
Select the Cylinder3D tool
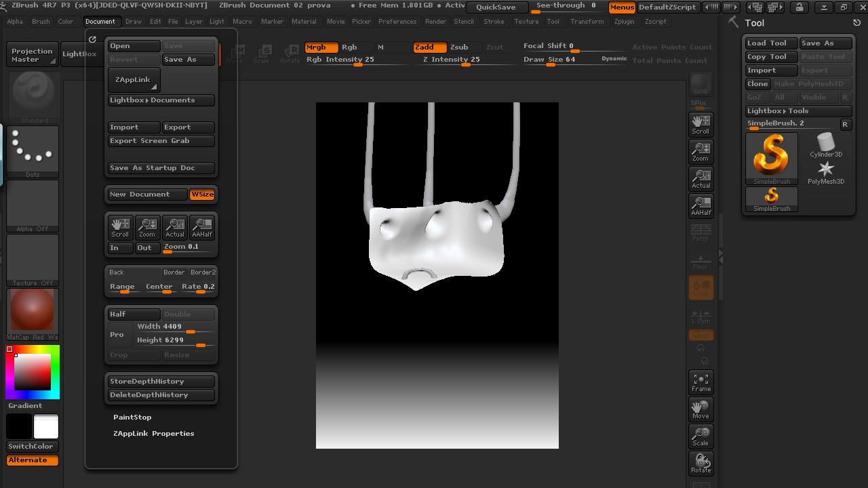click(x=826, y=145)
